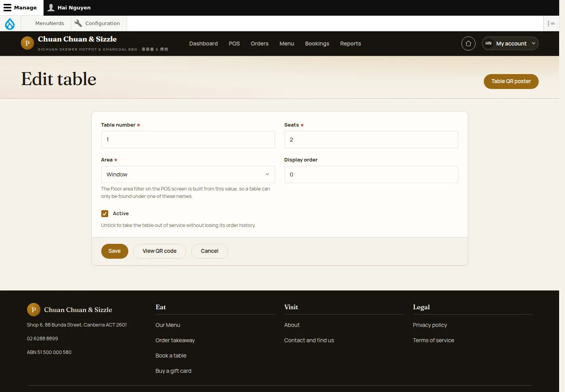The height and width of the screenshot is (392, 565).
Task: Open POS from the navigation
Action: point(234,44)
